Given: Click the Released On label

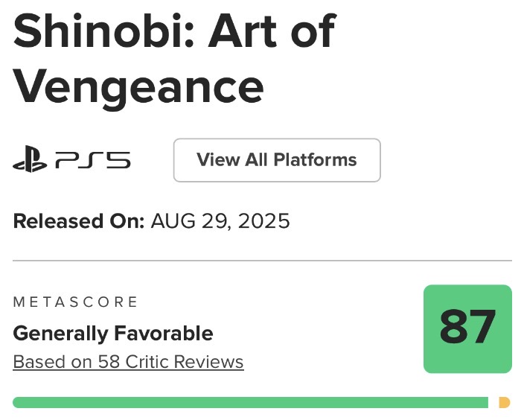Looking at the screenshot, I should (x=79, y=221).
